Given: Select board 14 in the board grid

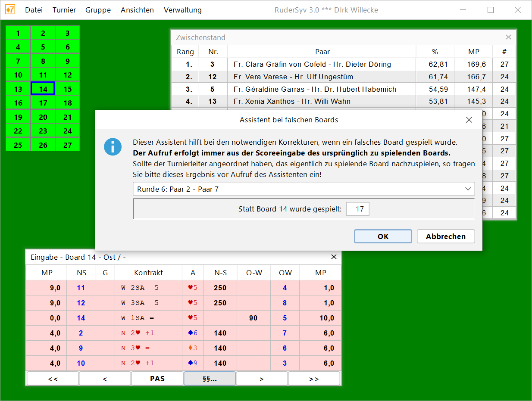Looking at the screenshot, I should tap(43, 89).
